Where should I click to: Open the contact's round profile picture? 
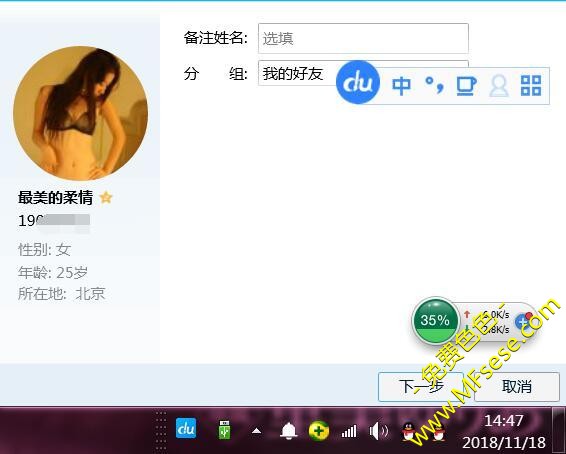coord(80,113)
